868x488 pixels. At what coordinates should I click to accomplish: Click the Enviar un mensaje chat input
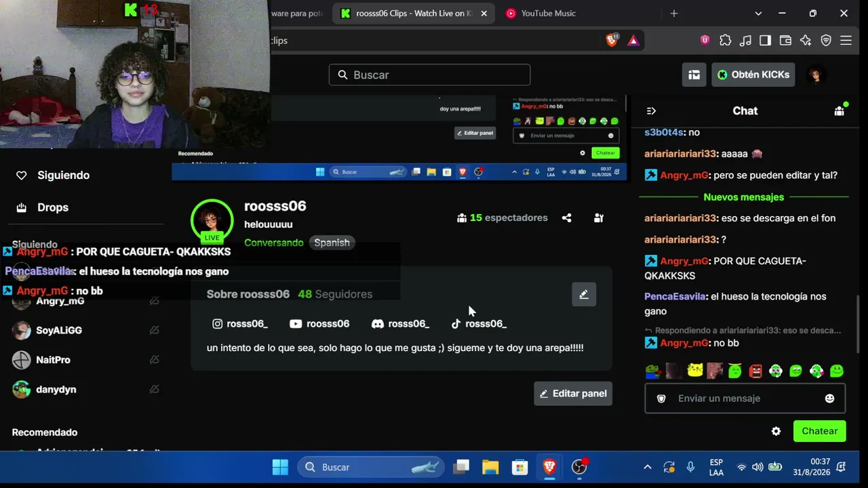(745, 399)
